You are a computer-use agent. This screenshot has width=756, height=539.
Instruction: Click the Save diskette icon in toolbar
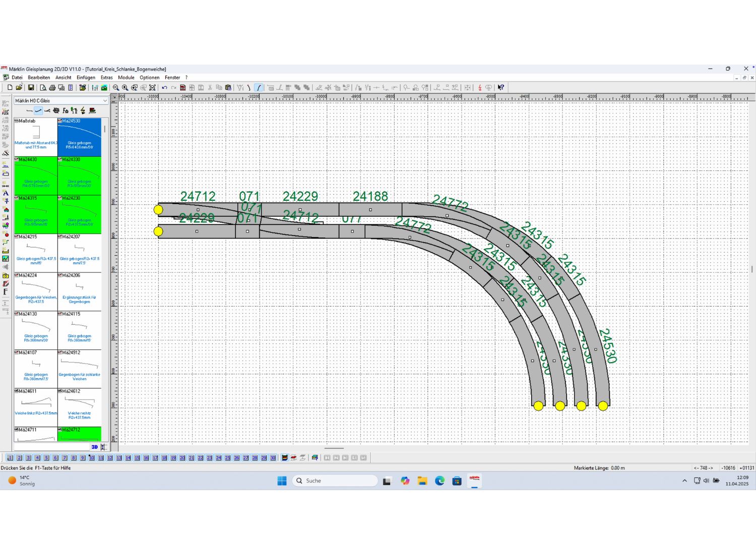pos(31,88)
